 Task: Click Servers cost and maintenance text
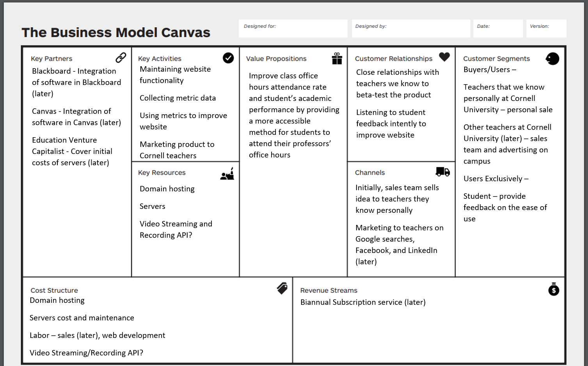tap(82, 318)
